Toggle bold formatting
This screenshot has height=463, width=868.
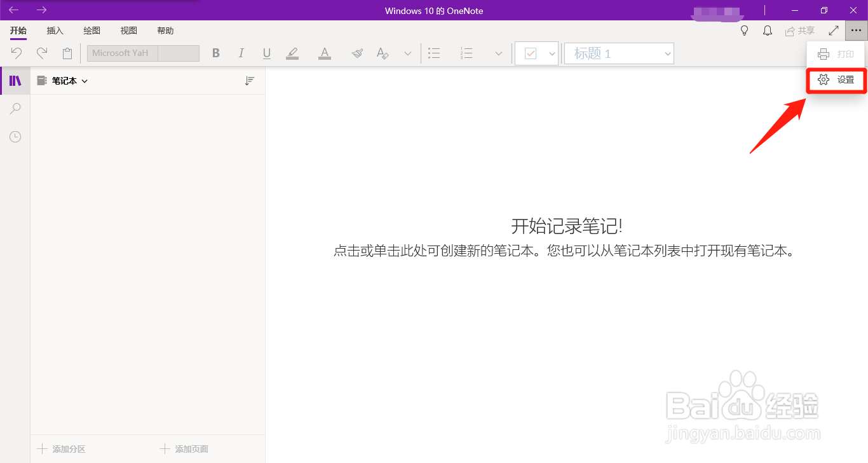216,53
